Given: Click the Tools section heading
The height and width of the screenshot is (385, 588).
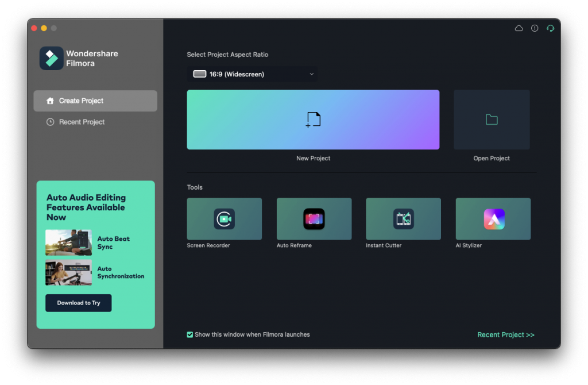Looking at the screenshot, I should [195, 187].
